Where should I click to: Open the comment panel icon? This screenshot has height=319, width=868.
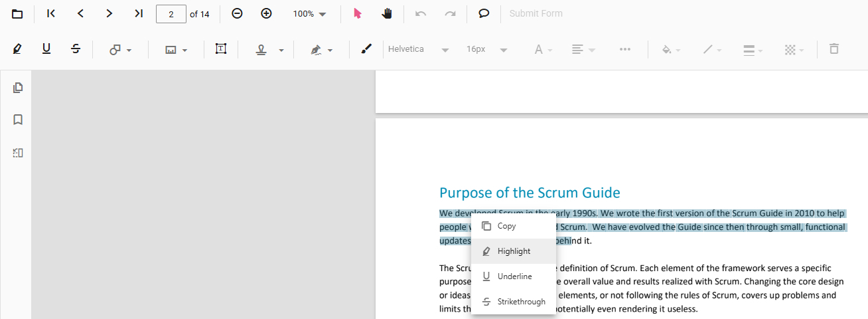point(484,14)
